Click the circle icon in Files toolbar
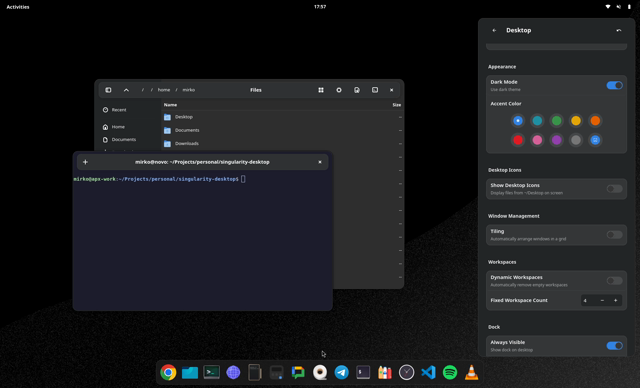640x388 pixels. 339,90
